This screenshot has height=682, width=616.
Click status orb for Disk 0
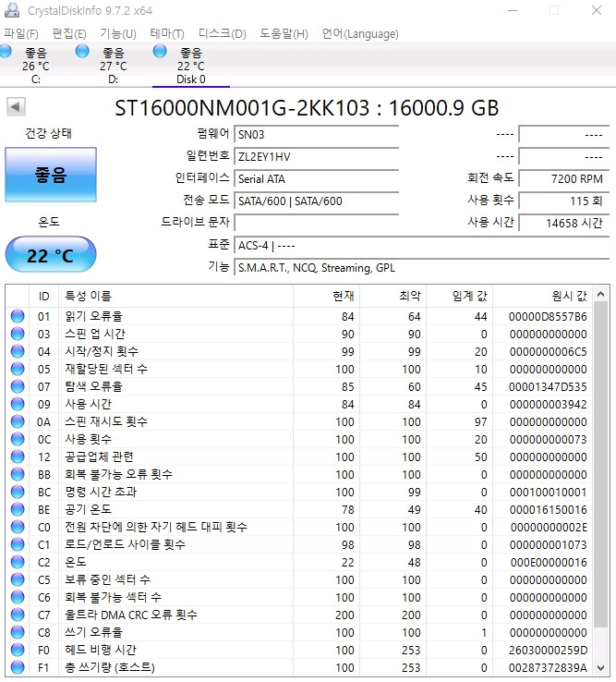160,52
